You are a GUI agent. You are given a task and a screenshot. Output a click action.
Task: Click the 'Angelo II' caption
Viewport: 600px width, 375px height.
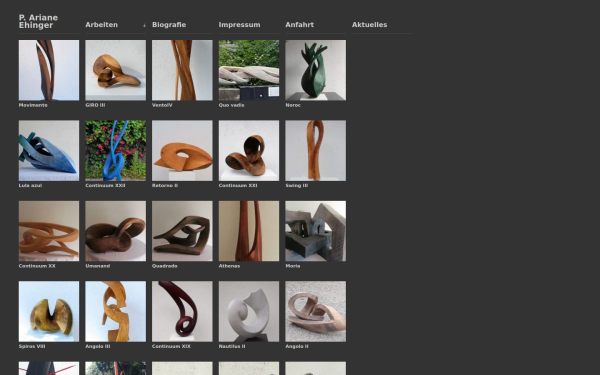click(297, 346)
